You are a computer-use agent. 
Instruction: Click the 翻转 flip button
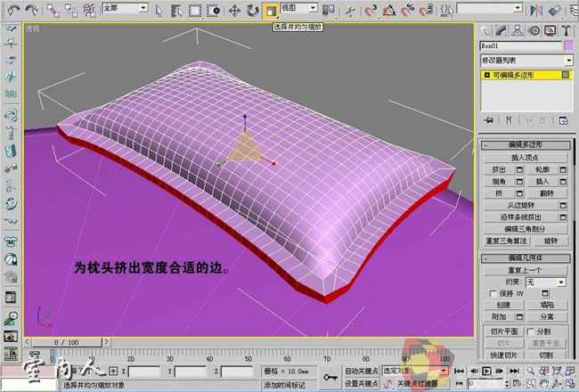(x=547, y=193)
